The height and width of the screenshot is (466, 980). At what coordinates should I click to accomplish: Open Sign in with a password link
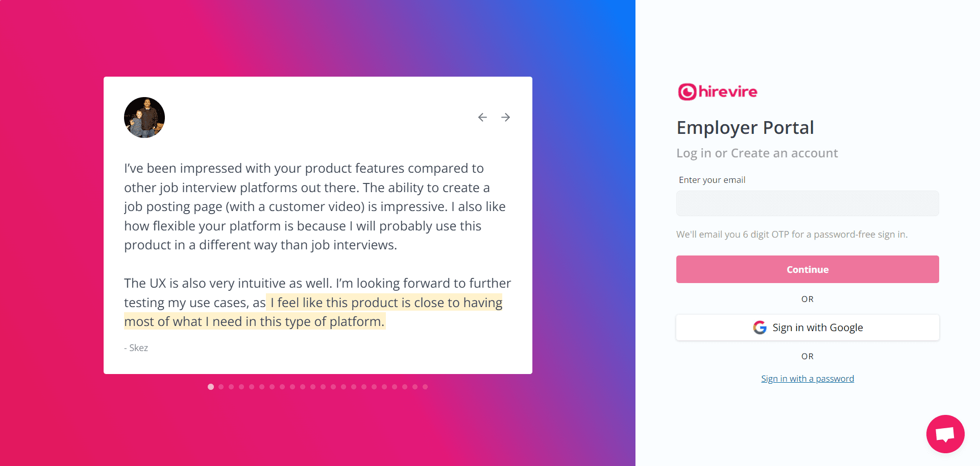(x=807, y=379)
